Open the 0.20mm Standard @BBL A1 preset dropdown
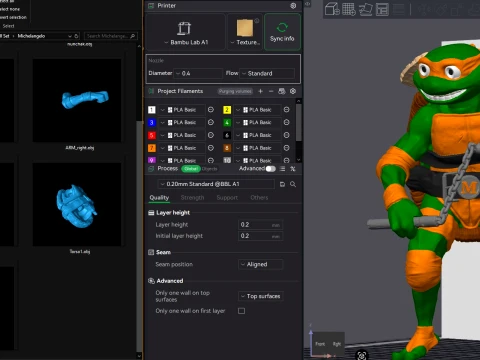This screenshot has height=360, width=480. 216,184
